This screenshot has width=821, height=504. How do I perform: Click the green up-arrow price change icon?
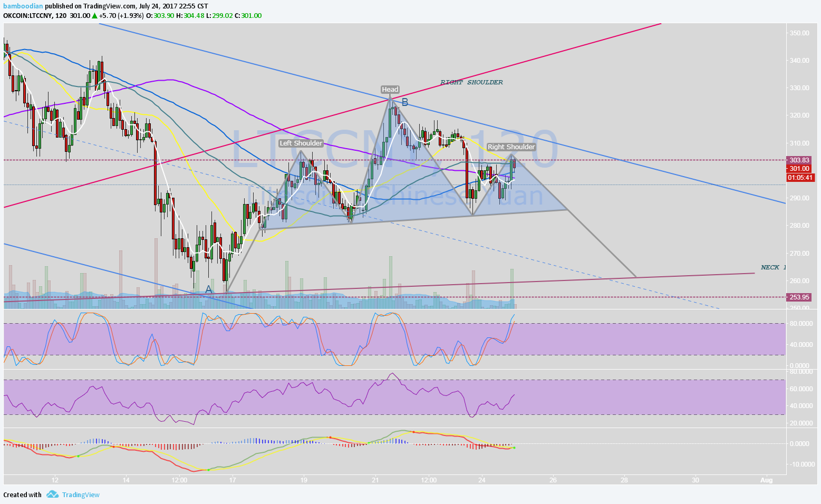pyautogui.click(x=95, y=16)
